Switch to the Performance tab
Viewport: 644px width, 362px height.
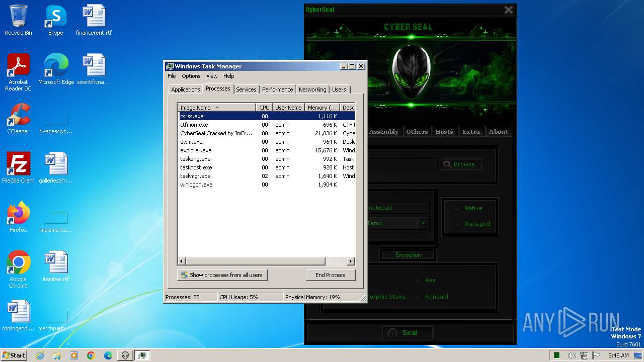(277, 89)
